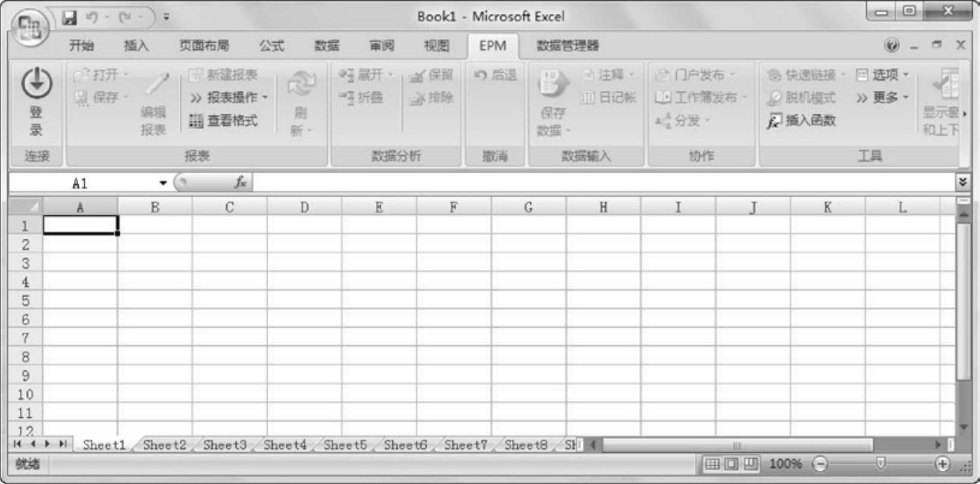This screenshot has width=980, height=484.
Task: Click 插入函数 (Insert Function) in the ribbon
Action: pos(802,121)
